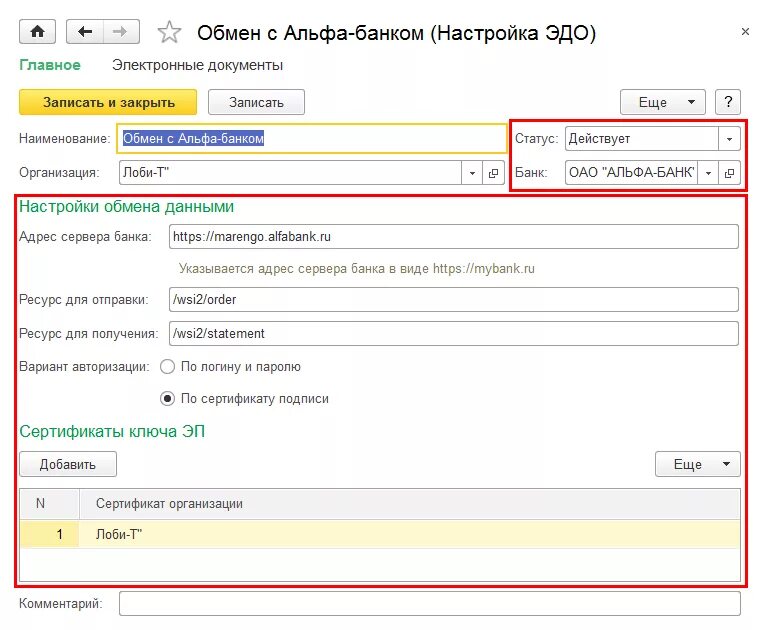Click the Адрес сервера банка field
The width and height of the screenshot is (767, 630).
(453, 237)
